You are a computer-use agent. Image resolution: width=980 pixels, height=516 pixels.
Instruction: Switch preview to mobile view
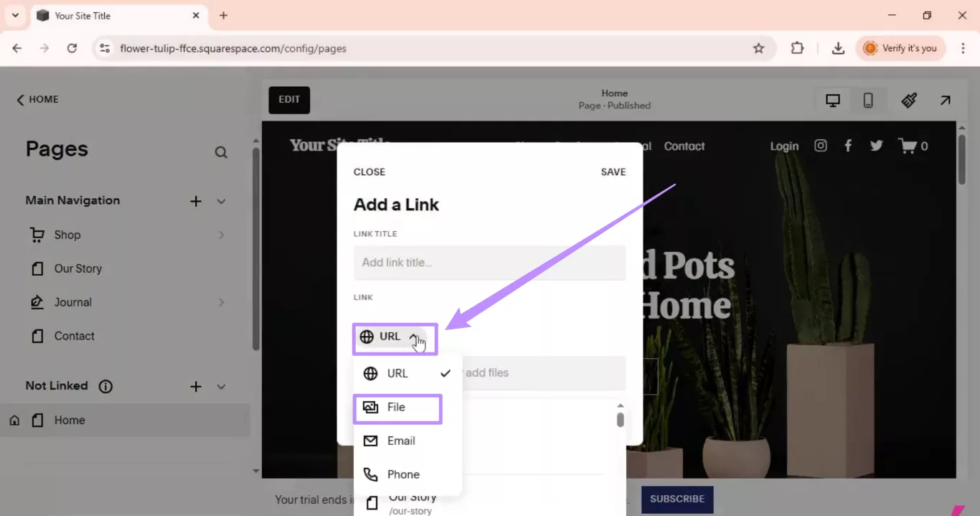point(868,100)
